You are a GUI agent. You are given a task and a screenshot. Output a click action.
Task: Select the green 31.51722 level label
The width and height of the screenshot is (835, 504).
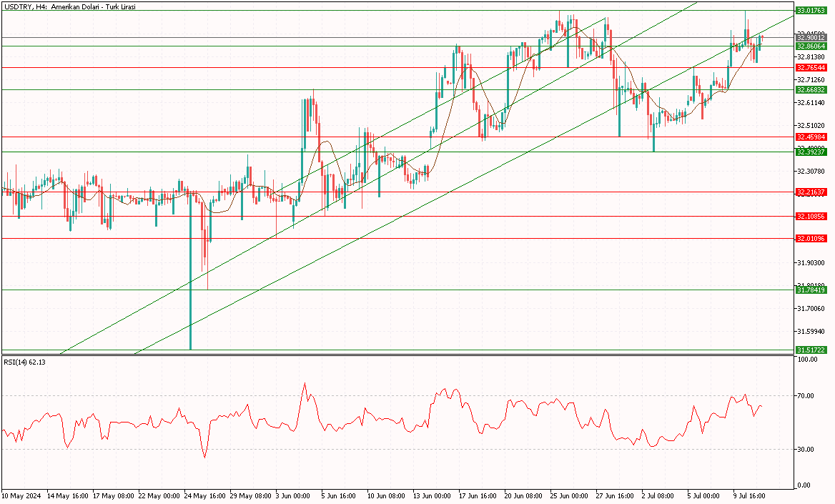(811, 350)
